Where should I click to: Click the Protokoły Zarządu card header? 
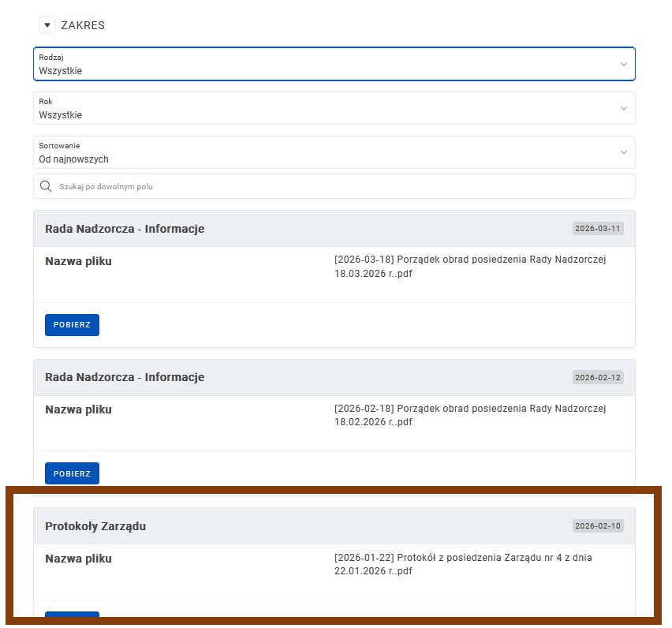click(95, 526)
